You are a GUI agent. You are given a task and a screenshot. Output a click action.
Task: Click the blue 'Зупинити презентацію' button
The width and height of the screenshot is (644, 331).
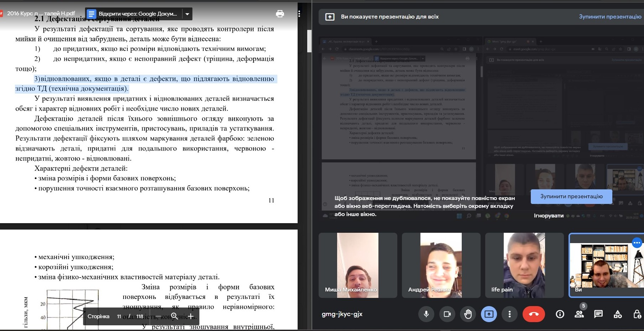tap(571, 196)
